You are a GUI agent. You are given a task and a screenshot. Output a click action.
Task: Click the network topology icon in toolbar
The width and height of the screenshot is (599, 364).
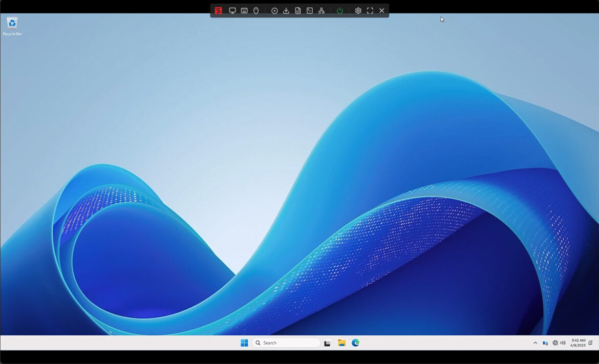coord(322,11)
